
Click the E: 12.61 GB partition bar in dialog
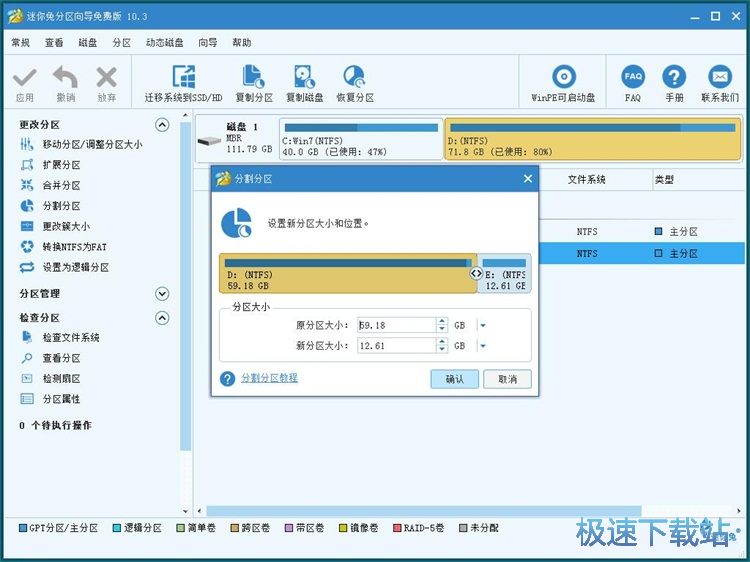[505, 273]
